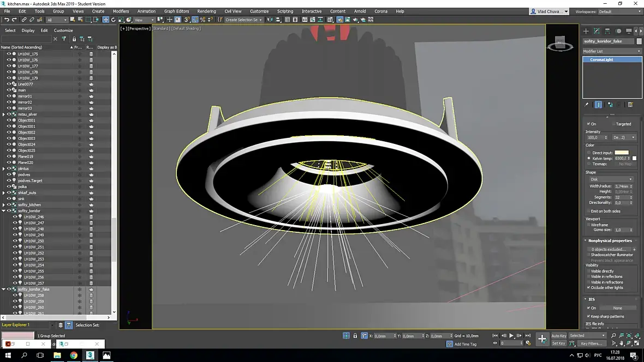Open the Modifier List dropdown
The width and height of the screenshot is (644, 362).
[612, 51]
